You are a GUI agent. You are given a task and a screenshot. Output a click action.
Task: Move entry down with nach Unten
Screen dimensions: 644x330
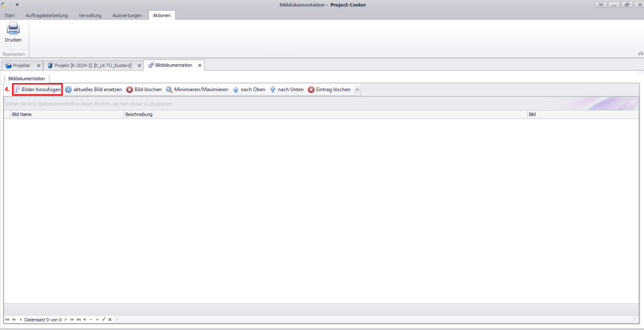(287, 90)
